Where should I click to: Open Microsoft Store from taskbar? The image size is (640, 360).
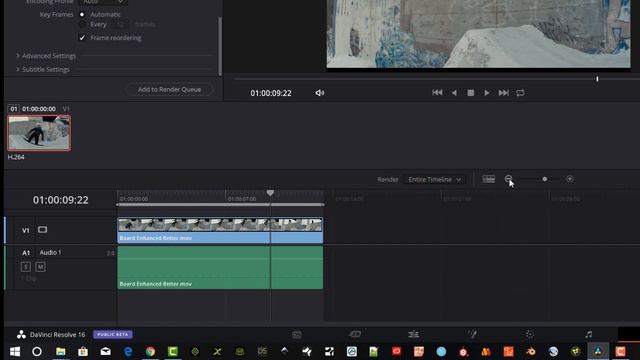pyautogui.click(x=83, y=351)
